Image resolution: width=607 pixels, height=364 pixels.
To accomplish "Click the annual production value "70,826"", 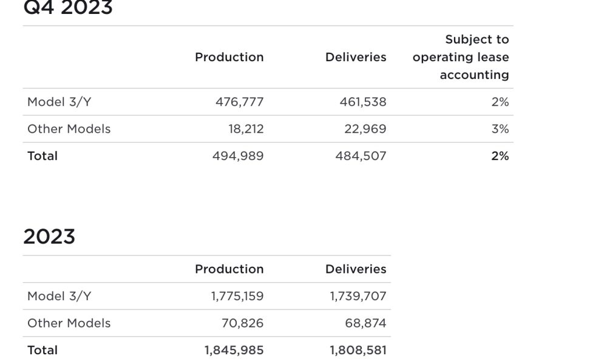I will tap(243, 323).
